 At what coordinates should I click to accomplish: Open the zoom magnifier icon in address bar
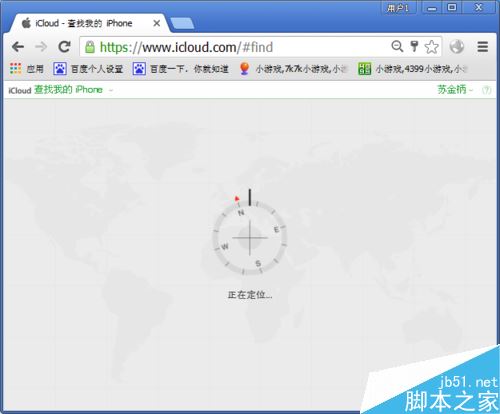click(397, 46)
